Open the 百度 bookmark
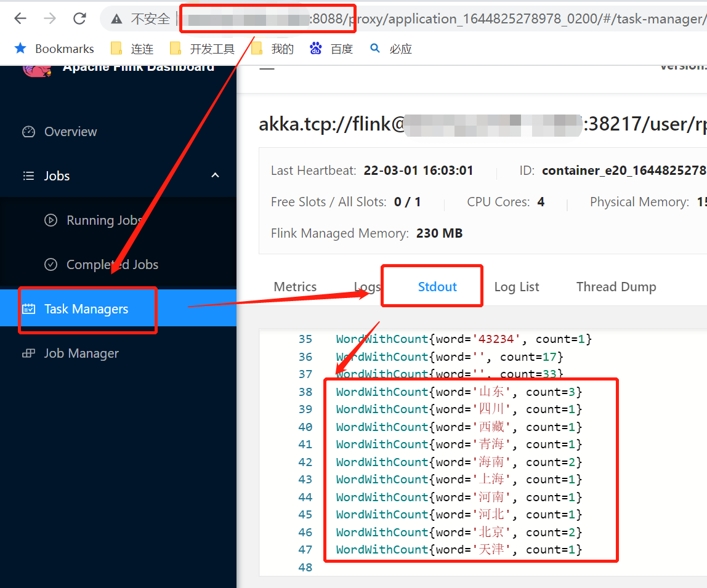This screenshot has width=707, height=588. point(331,49)
